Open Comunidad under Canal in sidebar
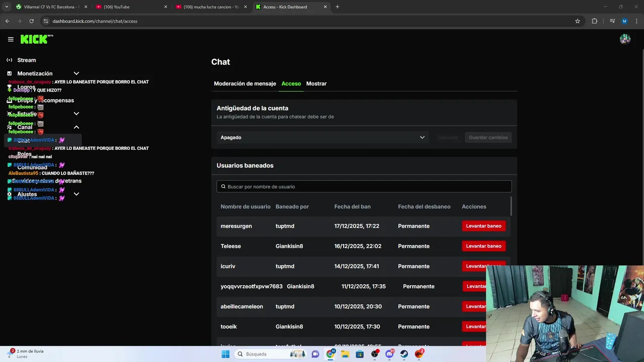Image resolution: width=644 pixels, height=362 pixels. tap(32, 167)
